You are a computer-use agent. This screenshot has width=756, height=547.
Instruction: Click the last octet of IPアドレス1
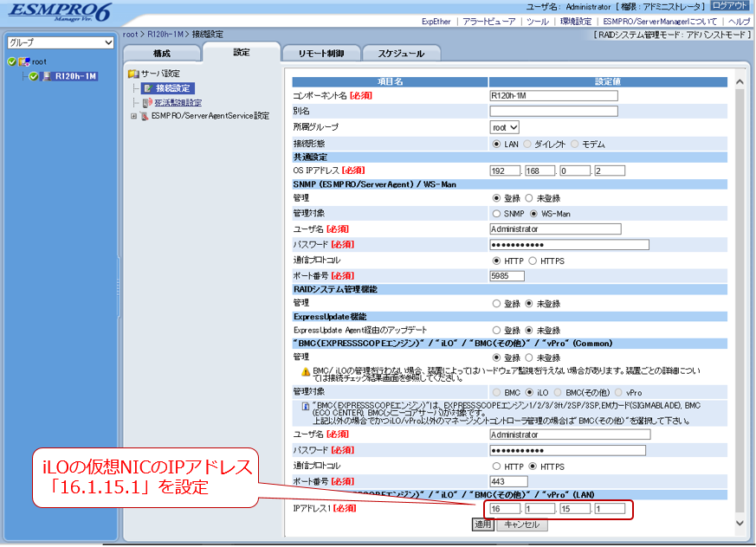[610, 508]
